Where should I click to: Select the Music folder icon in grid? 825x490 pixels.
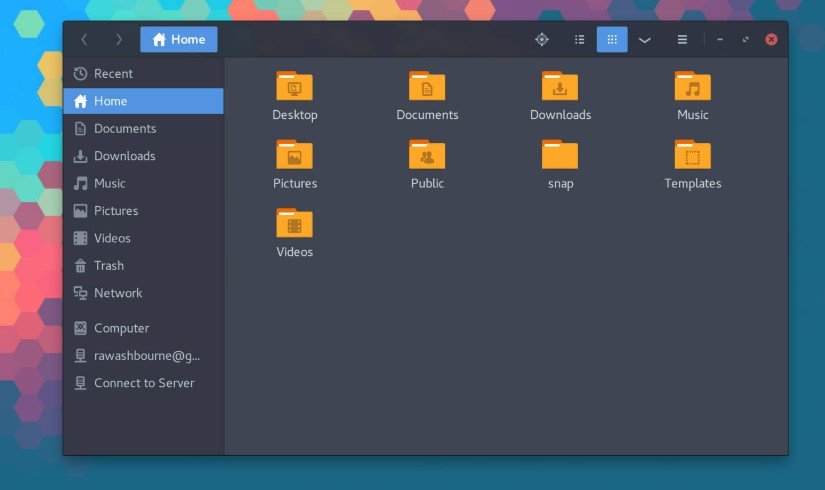pos(692,86)
